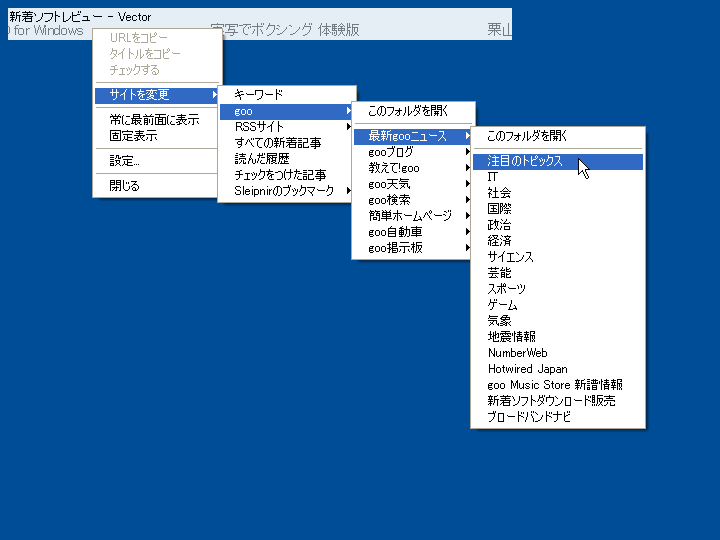720x540 pixels.
Task: Toggle 固定表示 option
Action: click(157, 136)
